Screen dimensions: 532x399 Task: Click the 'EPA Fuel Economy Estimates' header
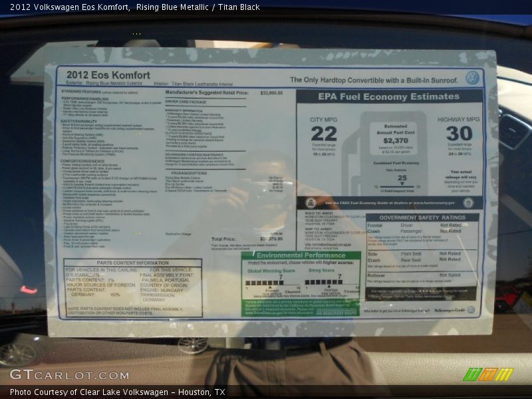coord(388,96)
